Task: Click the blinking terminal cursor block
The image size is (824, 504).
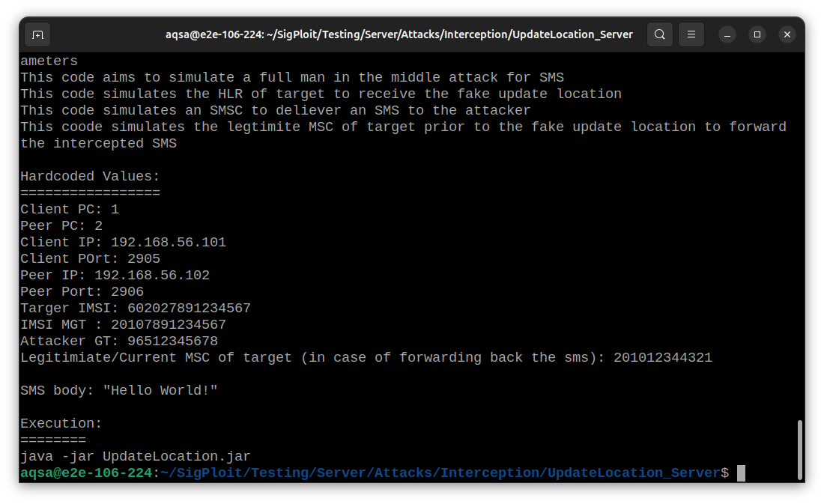Action: (741, 473)
